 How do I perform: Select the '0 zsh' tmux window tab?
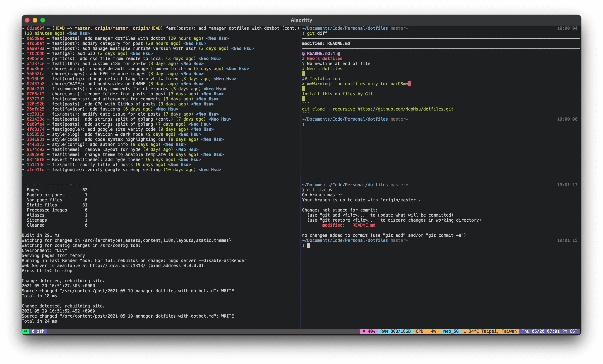coord(38,331)
